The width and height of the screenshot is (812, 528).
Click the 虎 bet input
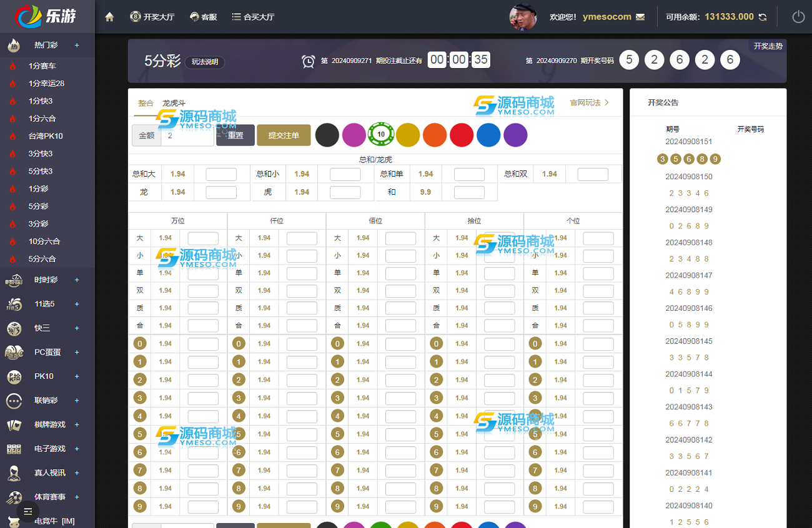[x=345, y=192]
